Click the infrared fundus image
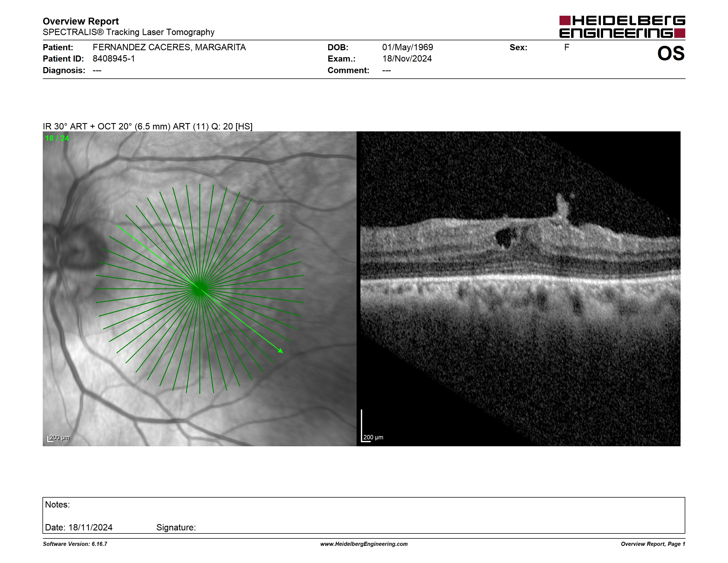Screen dimensions: 728x563 (199, 288)
